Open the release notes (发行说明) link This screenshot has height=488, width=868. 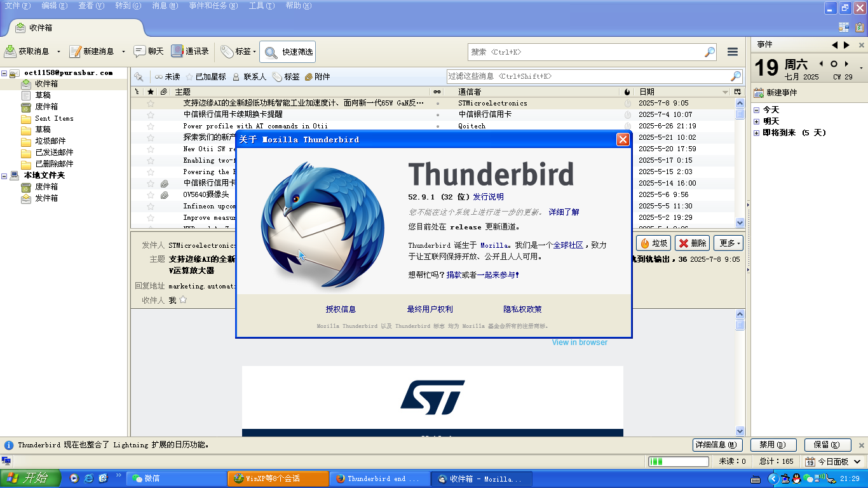point(488,197)
